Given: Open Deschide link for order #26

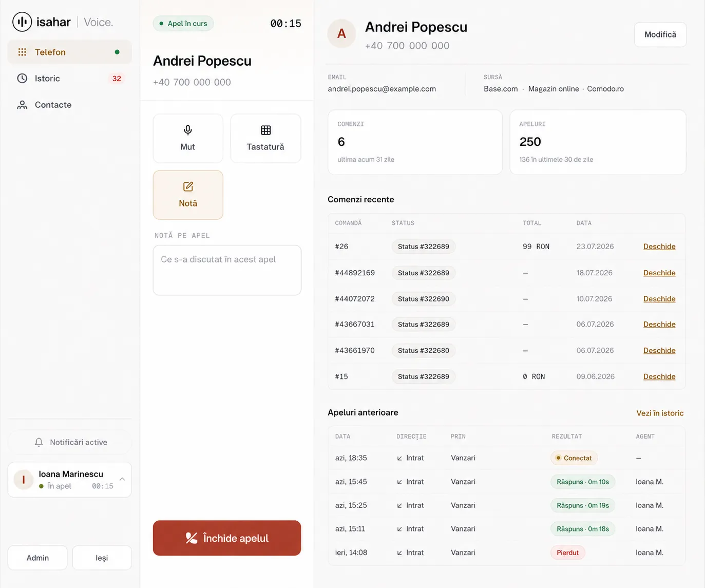Looking at the screenshot, I should tap(659, 246).
